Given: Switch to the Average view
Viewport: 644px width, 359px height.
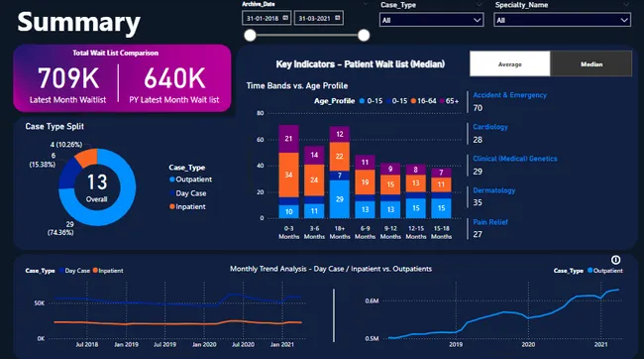Looking at the screenshot, I should (509, 63).
